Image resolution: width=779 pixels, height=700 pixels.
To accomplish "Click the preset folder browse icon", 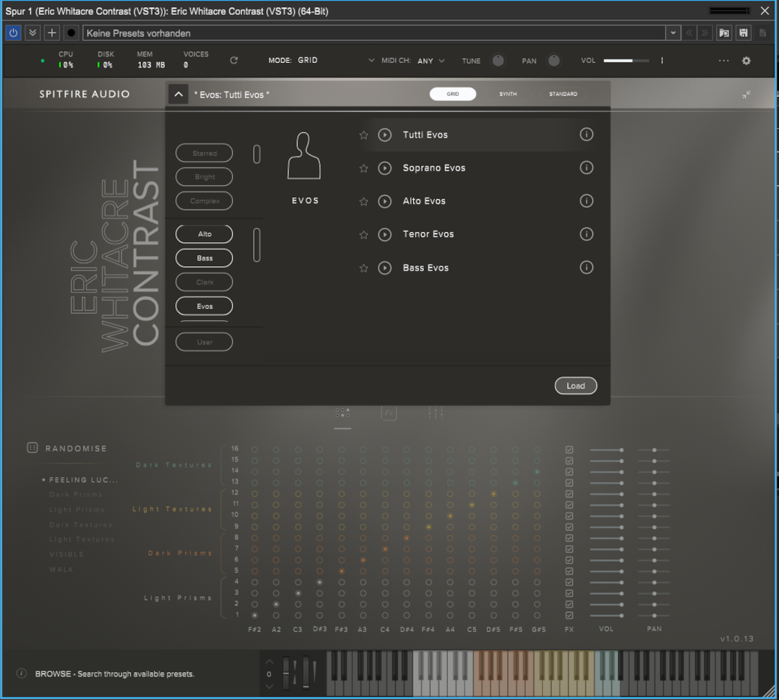I will (724, 32).
